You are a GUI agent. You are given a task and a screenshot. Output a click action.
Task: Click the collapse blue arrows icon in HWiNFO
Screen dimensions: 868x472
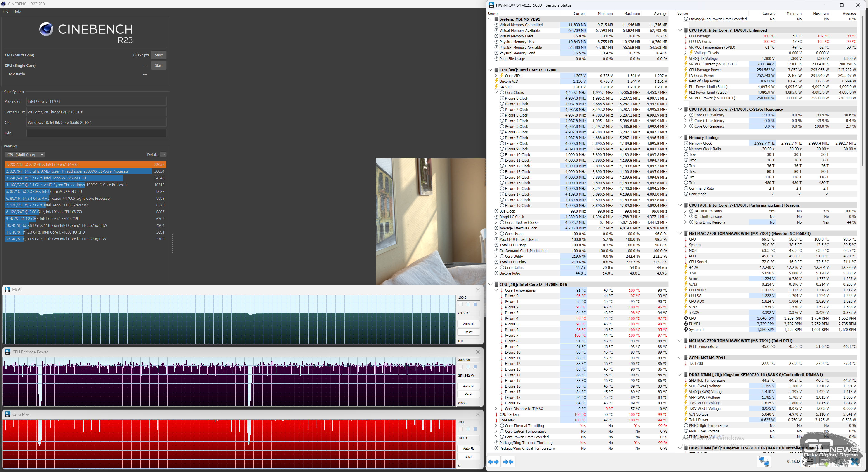[x=508, y=462]
